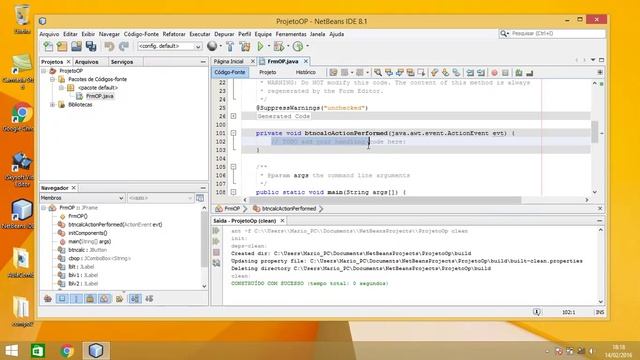
Task: Toggle Show Static Members filter in Navigator
Action: 76,299
